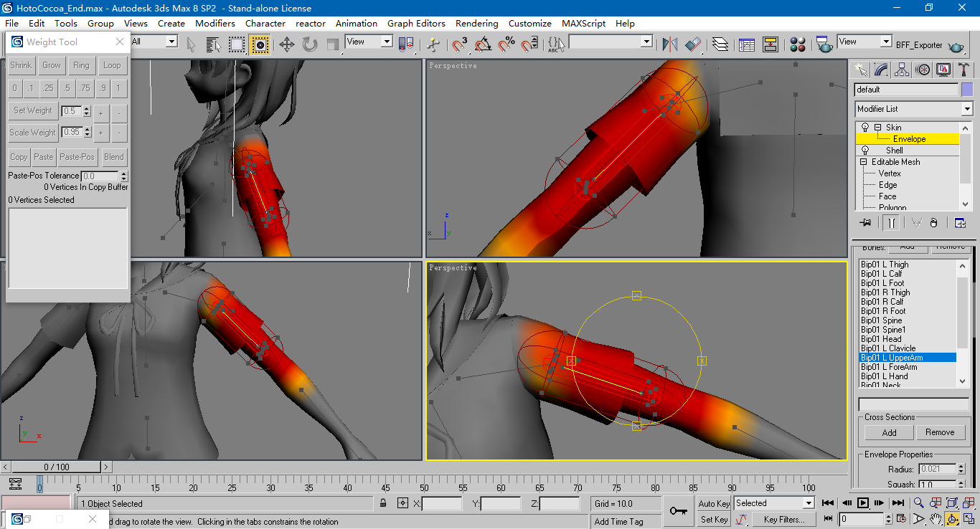Click the Rotate tool in toolbar

310,44
